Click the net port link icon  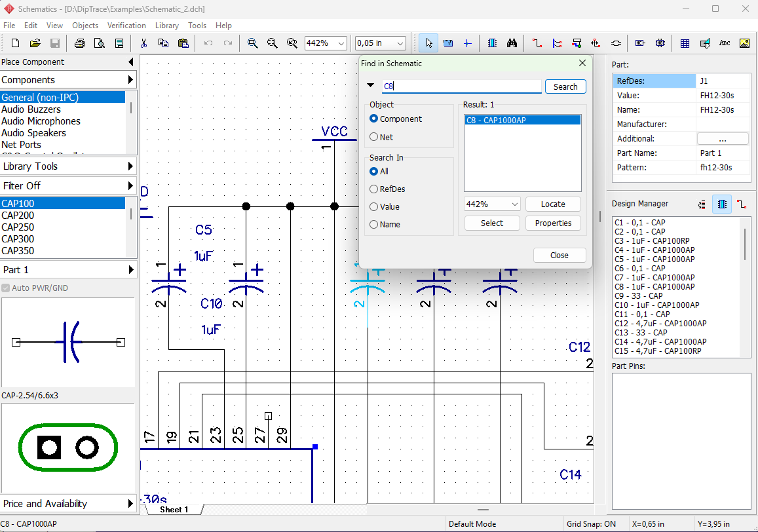point(616,43)
